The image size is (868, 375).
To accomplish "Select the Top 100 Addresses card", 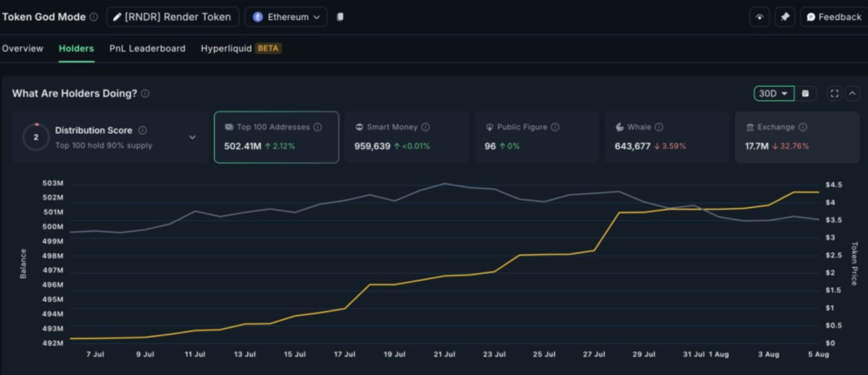I will [x=276, y=137].
